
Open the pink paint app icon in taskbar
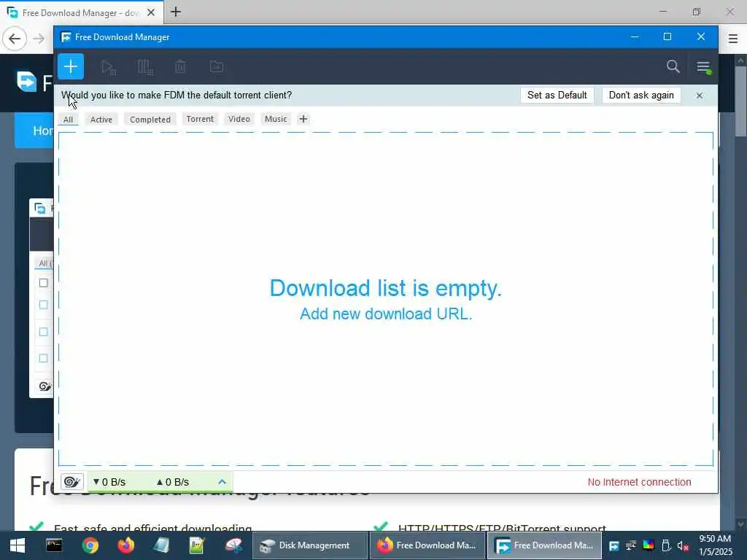click(233, 545)
